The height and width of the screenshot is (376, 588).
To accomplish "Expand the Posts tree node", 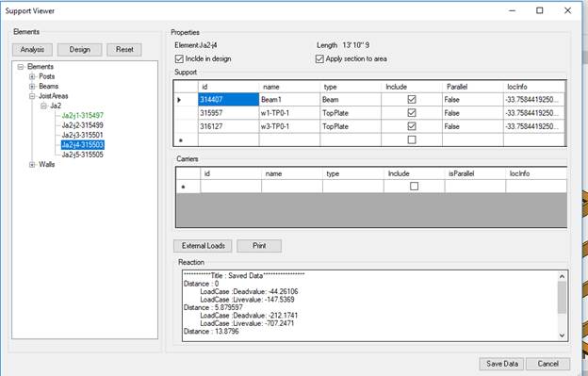I will [32, 76].
